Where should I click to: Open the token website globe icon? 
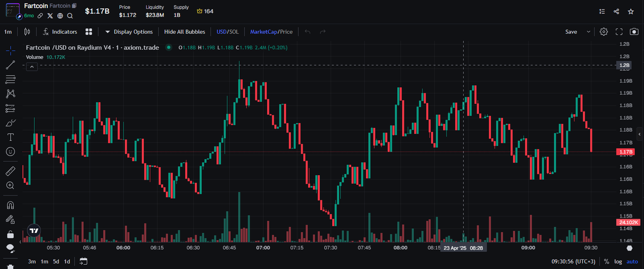click(x=60, y=16)
